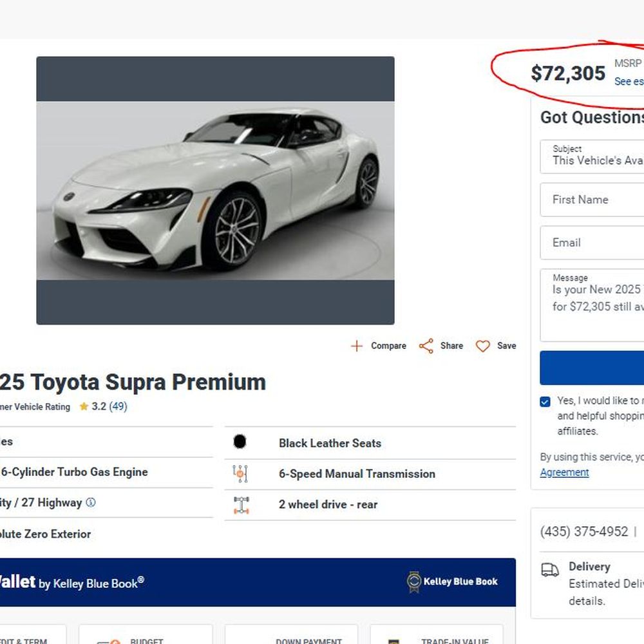Click the 'Wallet by Kelley Blue Book' banner title
Screen dimensions: 644x644
coord(72,582)
